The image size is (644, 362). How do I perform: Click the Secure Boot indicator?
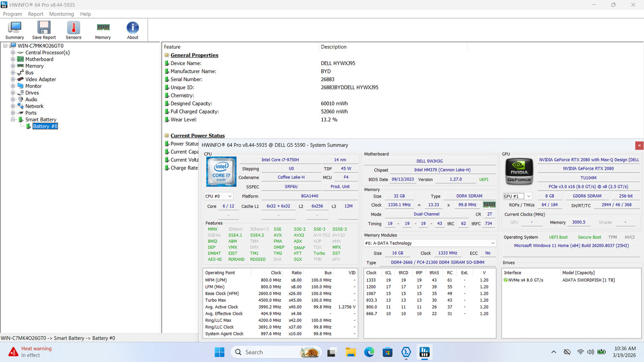coord(589,237)
